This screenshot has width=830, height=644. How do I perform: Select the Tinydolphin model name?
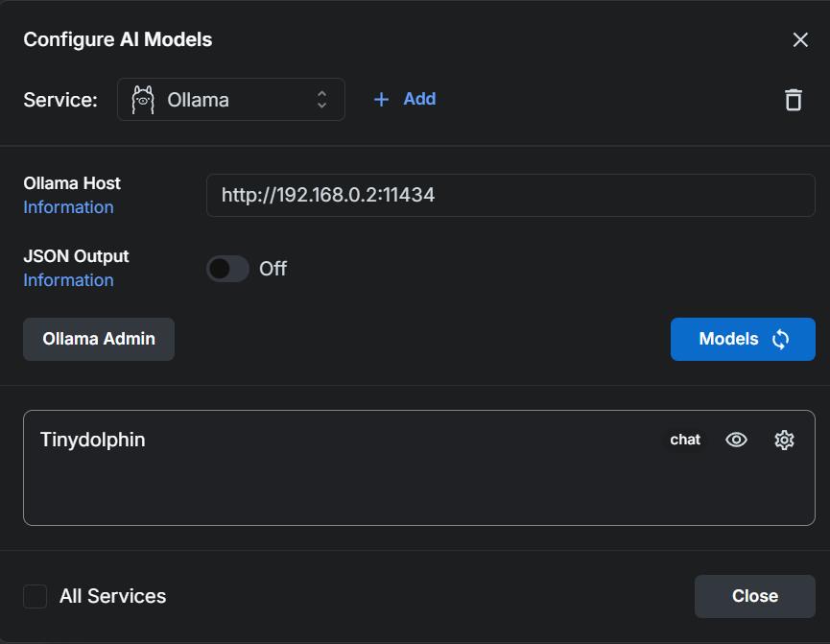pyautogui.click(x=93, y=440)
